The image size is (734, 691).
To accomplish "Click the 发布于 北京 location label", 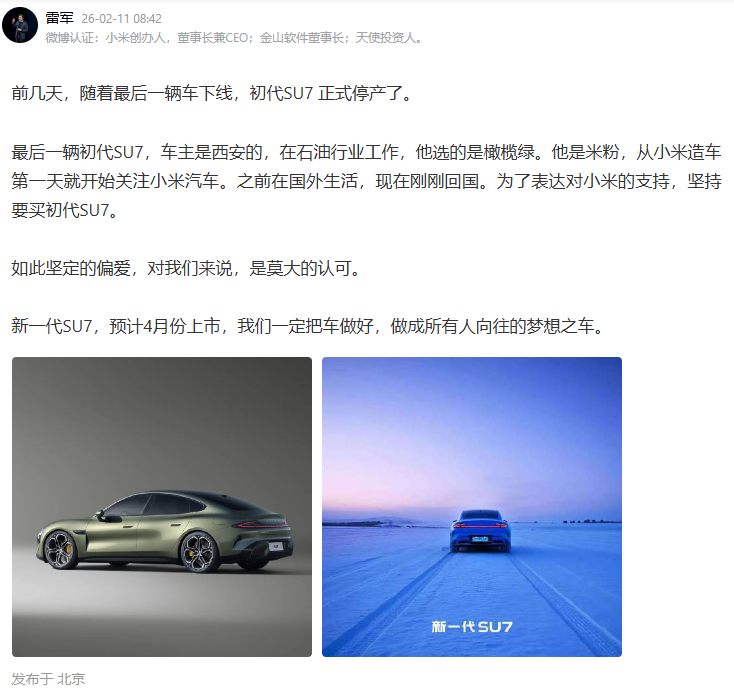I will click(48, 678).
